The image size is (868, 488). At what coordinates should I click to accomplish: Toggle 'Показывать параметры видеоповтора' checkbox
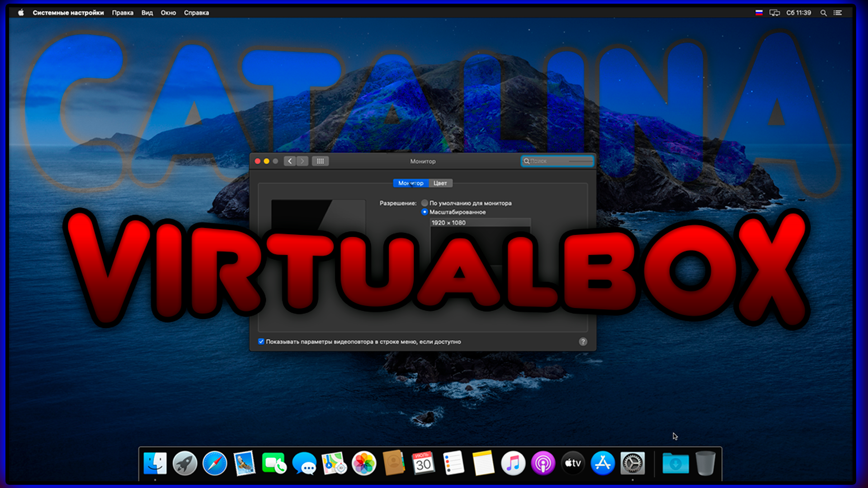click(x=261, y=342)
